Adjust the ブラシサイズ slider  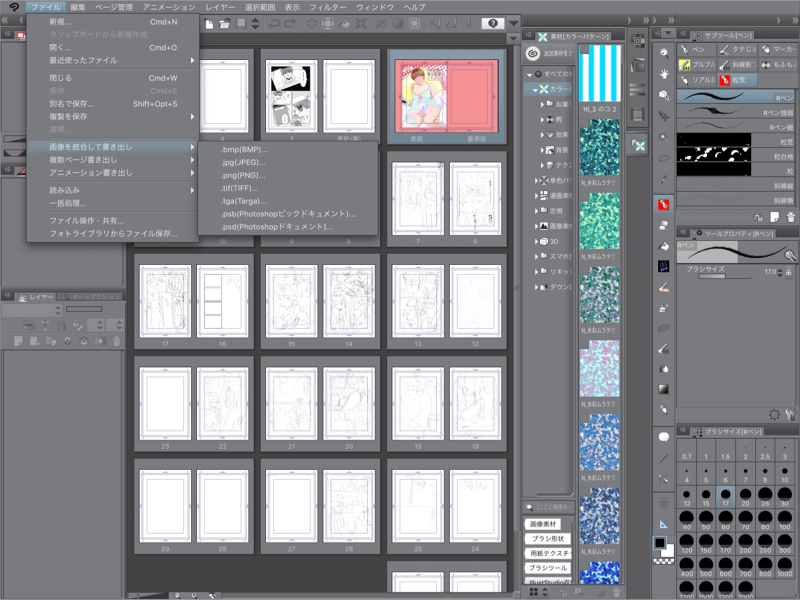[712, 276]
